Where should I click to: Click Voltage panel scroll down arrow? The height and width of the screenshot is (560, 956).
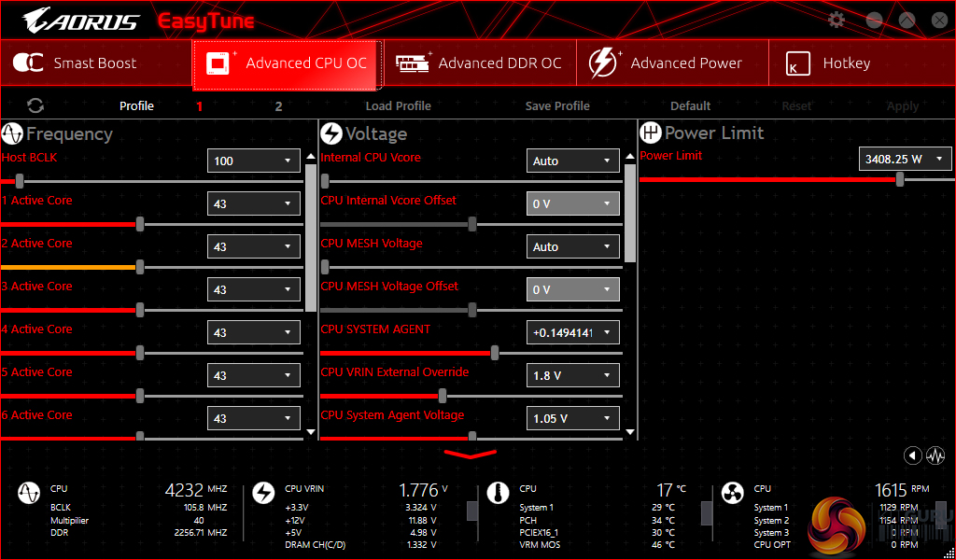tap(630, 431)
